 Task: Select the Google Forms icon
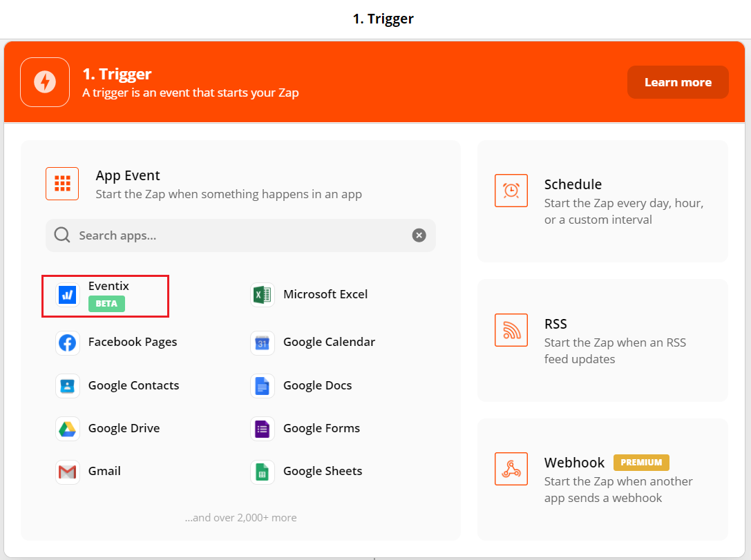263,429
